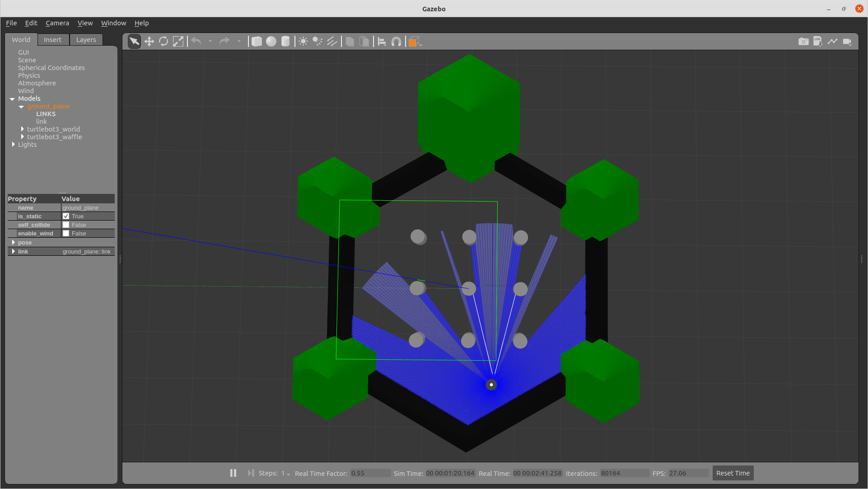Add a point light
Screen dimensions: 868x489
click(x=303, y=42)
